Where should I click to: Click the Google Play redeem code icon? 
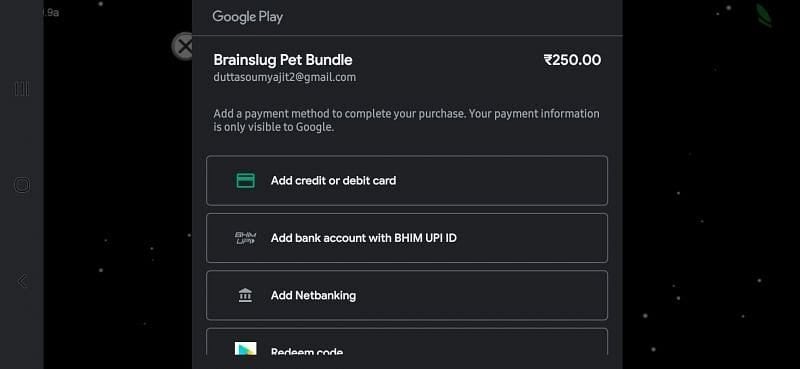[245, 349]
